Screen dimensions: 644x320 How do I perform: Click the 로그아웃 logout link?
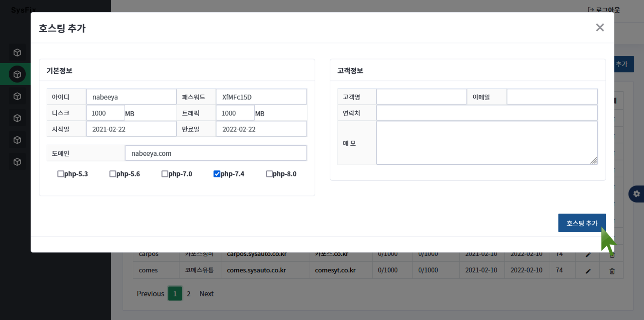604,10
